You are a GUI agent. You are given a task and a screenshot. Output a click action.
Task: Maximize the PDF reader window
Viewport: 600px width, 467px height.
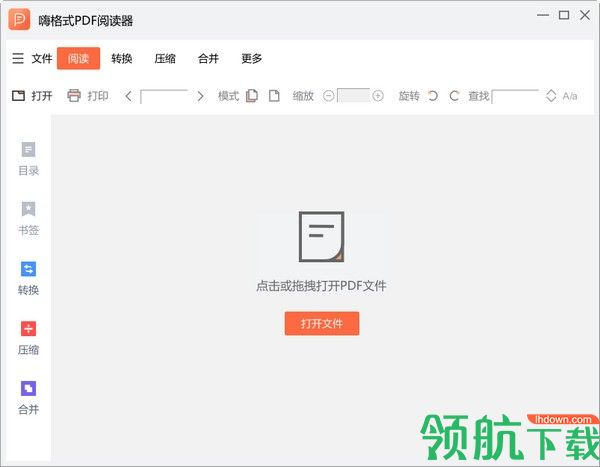pos(564,15)
